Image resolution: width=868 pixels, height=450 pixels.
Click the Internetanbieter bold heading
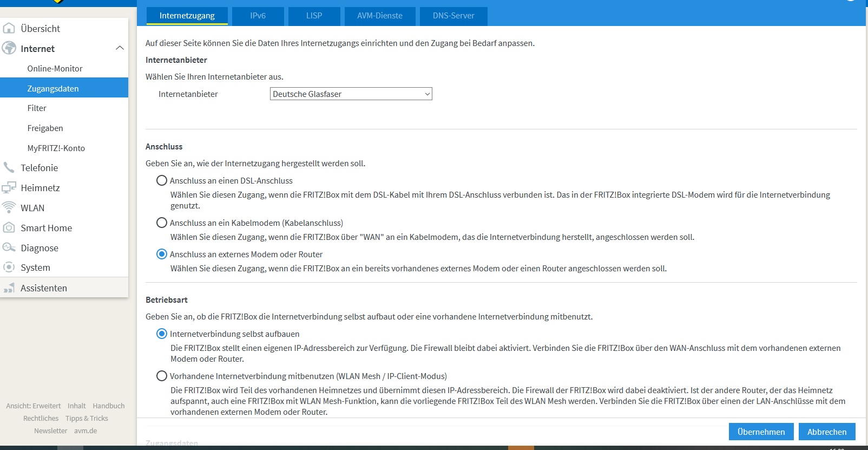[176, 60]
